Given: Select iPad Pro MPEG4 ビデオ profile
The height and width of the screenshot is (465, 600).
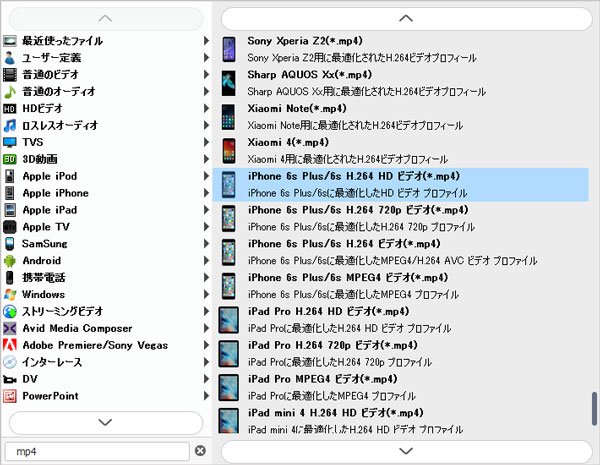Looking at the screenshot, I should [401, 387].
